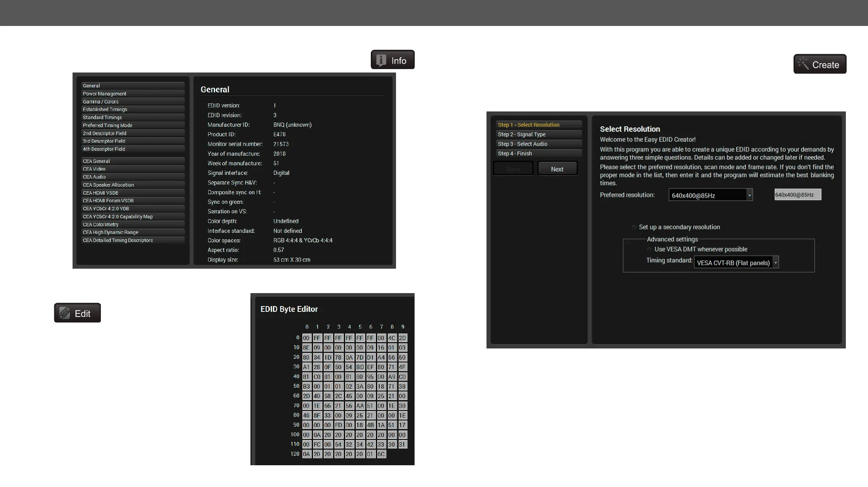Click the Info button with speech bubble icon

393,60
